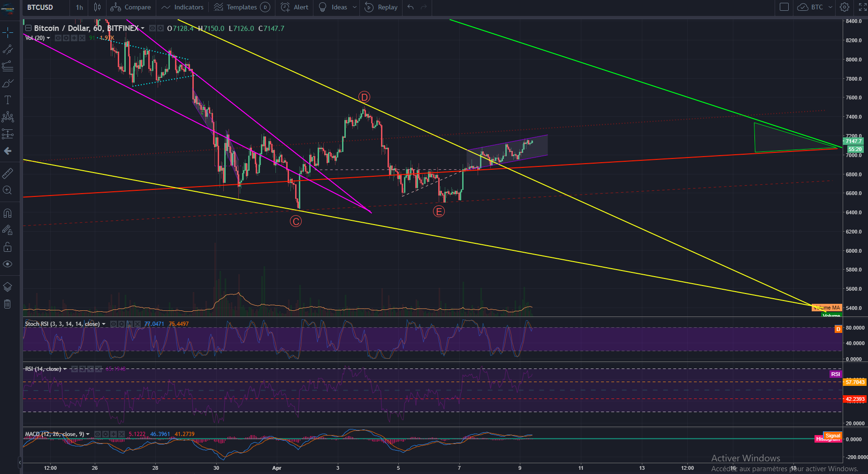Viewport: 868px width, 474px height.
Task: Toggle magnet mode in left toolbar
Action: tap(8, 213)
